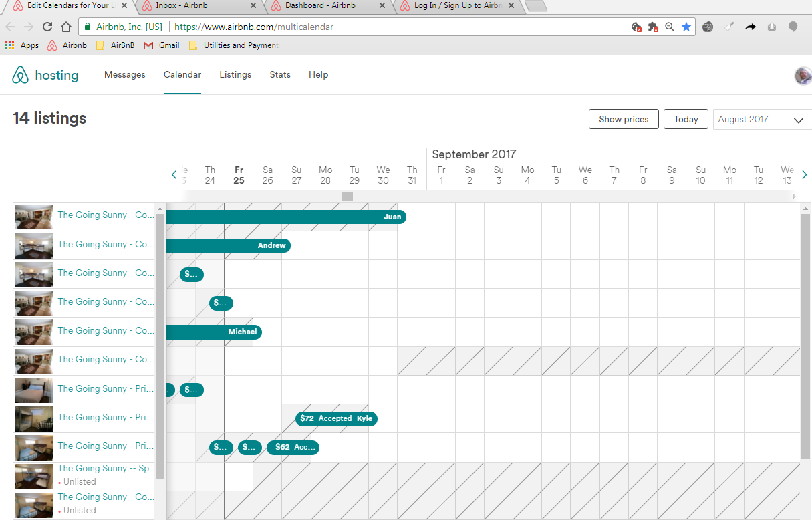The image size is (812, 520).
Task: Open the Apps grid bookmark icon
Action: 9,45
